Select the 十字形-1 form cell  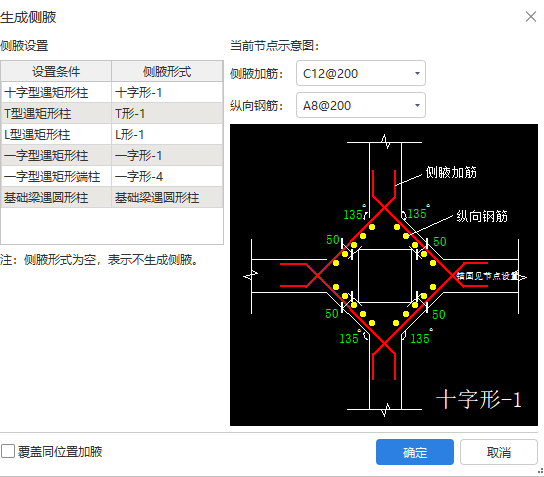click(167, 92)
